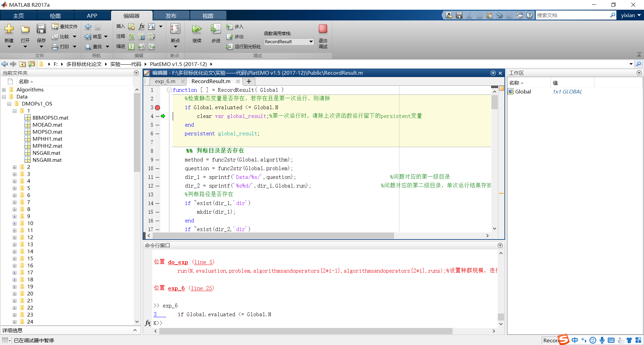Click the Help question mark in quick toolbar
644x345 pixels.
click(530, 15)
